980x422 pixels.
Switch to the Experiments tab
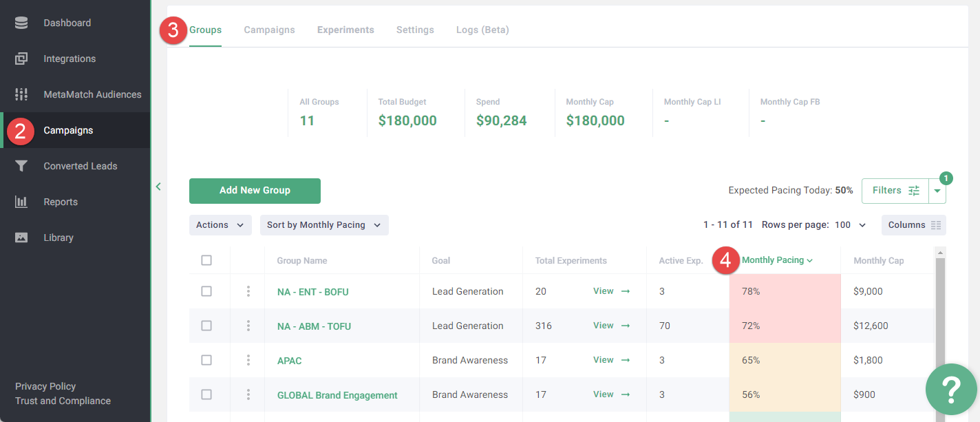[345, 30]
